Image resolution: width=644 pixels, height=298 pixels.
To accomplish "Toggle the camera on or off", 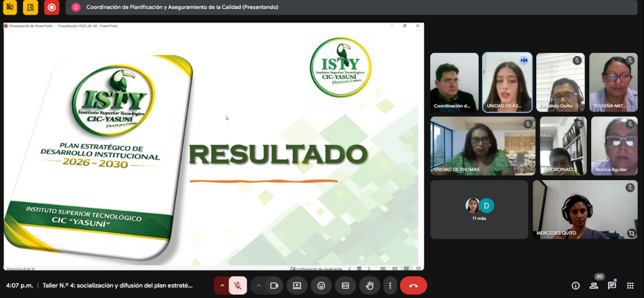I will pos(274,285).
